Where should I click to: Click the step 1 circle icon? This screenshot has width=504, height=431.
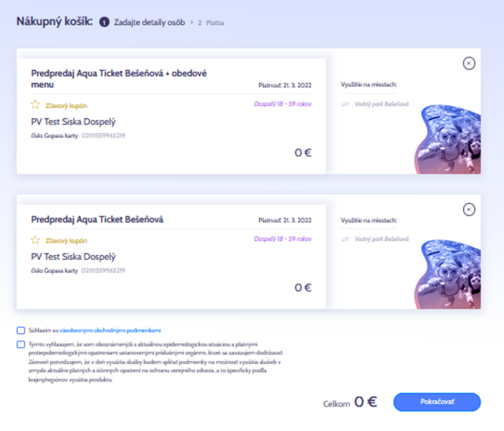(104, 22)
